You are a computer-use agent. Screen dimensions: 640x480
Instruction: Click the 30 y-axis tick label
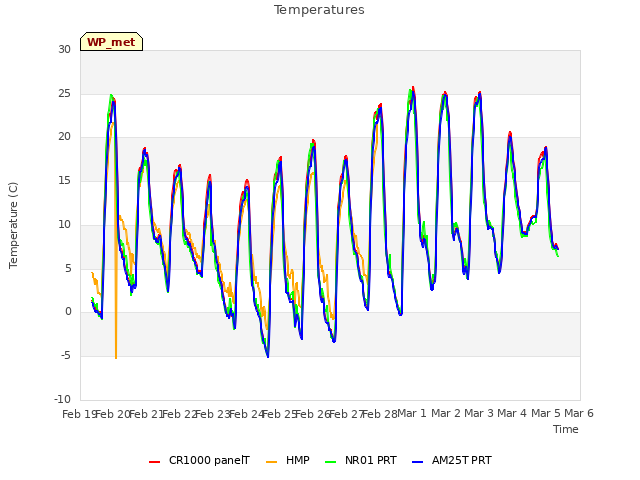pos(64,50)
